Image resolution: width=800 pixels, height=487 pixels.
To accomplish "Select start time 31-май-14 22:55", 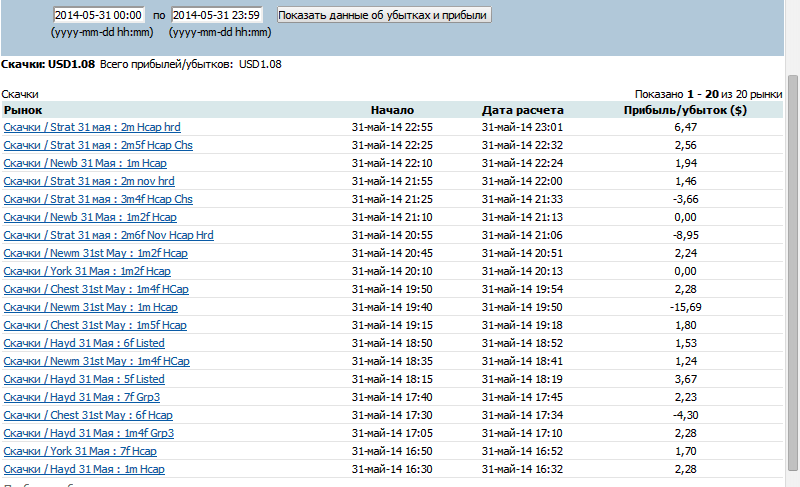I will click(392, 127).
